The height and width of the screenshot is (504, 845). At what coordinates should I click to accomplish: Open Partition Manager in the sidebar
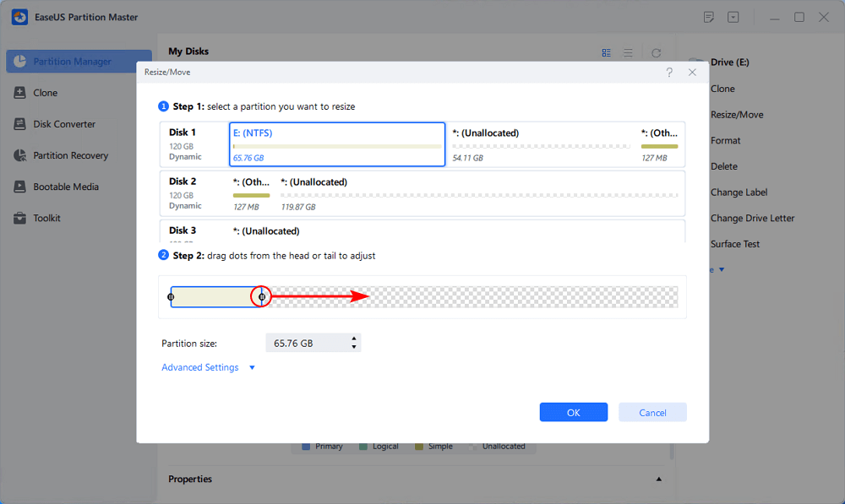click(x=72, y=62)
